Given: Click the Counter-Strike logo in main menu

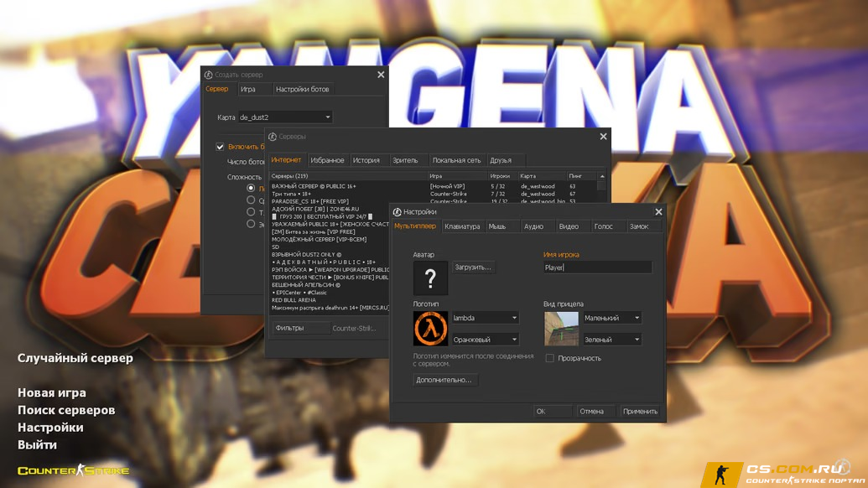Looking at the screenshot, I should pos(73,471).
